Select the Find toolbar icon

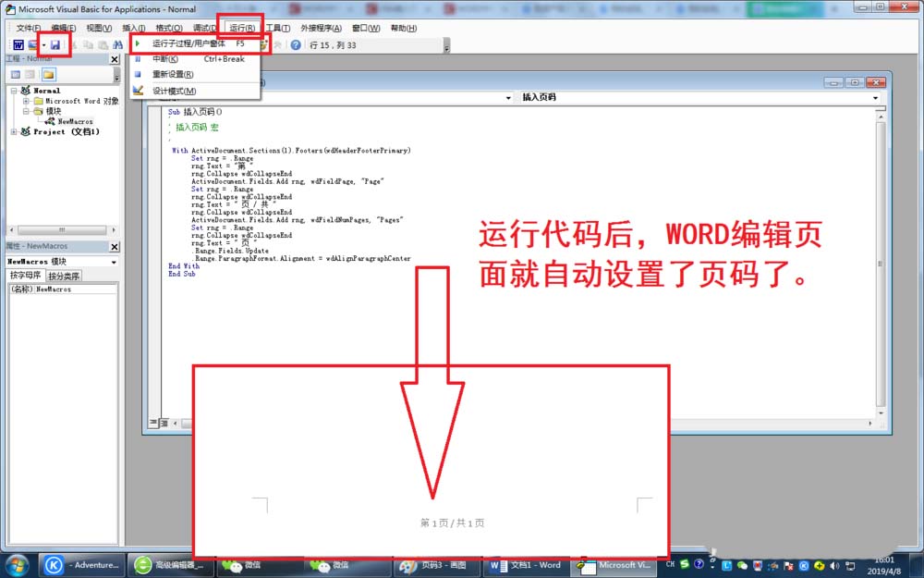pyautogui.click(x=117, y=43)
